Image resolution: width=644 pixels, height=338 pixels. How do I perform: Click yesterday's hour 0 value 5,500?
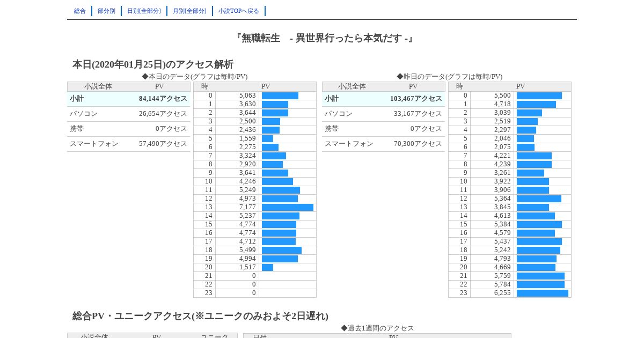[502, 95]
